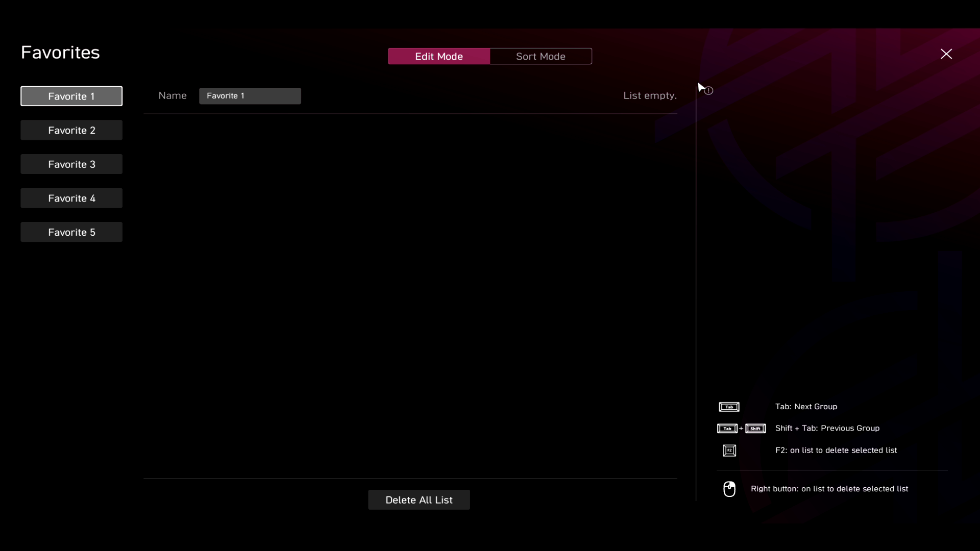
Task: Click the small info circle icon by the cursor
Action: click(x=709, y=91)
